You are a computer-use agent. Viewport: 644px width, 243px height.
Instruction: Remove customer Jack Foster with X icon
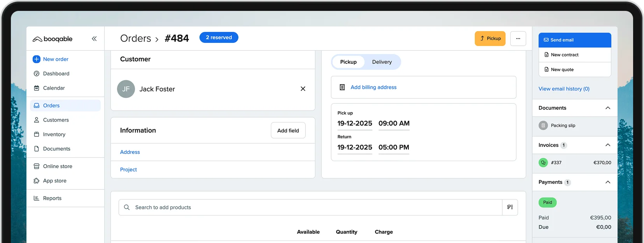click(x=303, y=89)
